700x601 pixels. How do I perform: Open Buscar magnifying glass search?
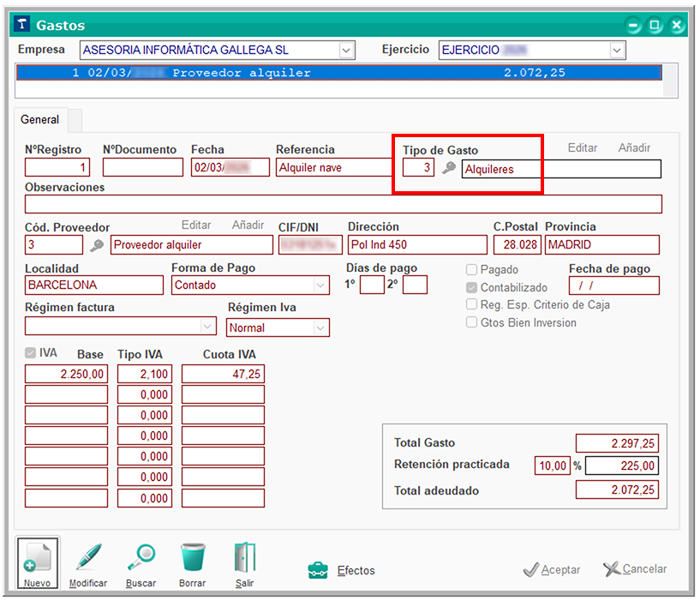(x=141, y=558)
